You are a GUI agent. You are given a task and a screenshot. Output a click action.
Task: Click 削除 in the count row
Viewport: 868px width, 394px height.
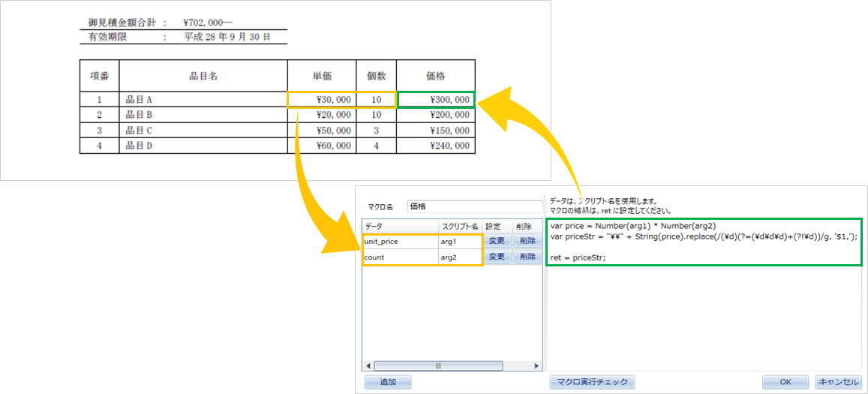pyautogui.click(x=526, y=257)
